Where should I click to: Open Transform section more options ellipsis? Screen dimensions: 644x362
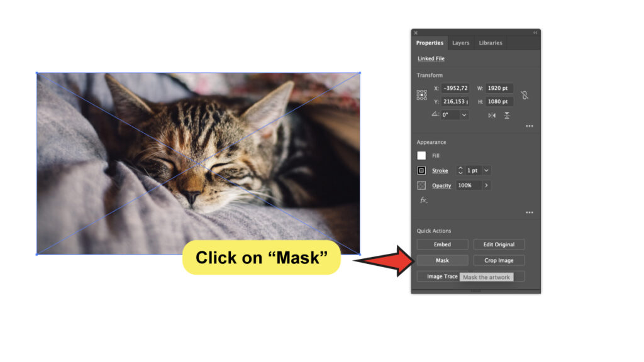[x=529, y=126]
